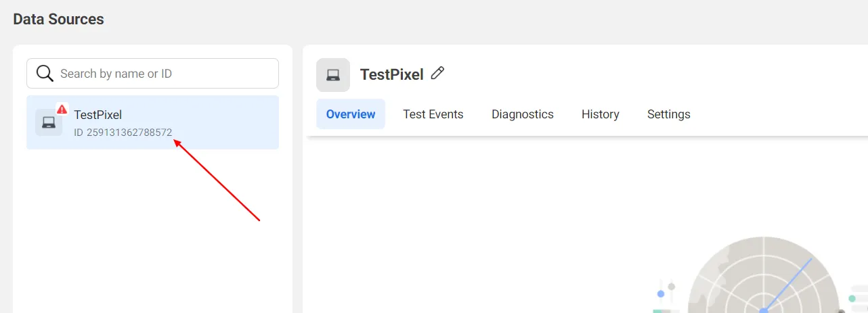Image resolution: width=868 pixels, height=313 pixels.
Task: Open the Diagnostics tab
Action: 523,114
